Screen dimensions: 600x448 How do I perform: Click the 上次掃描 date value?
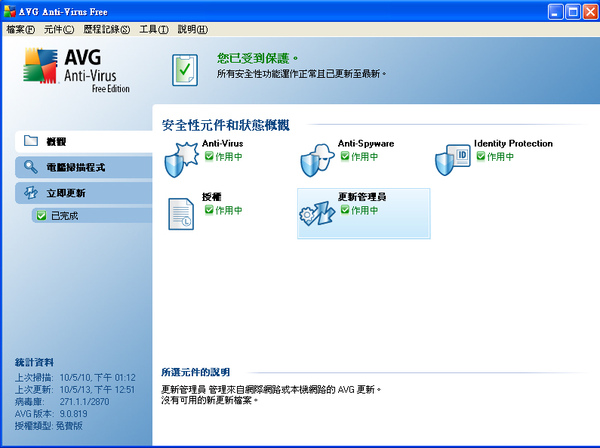coord(98,378)
